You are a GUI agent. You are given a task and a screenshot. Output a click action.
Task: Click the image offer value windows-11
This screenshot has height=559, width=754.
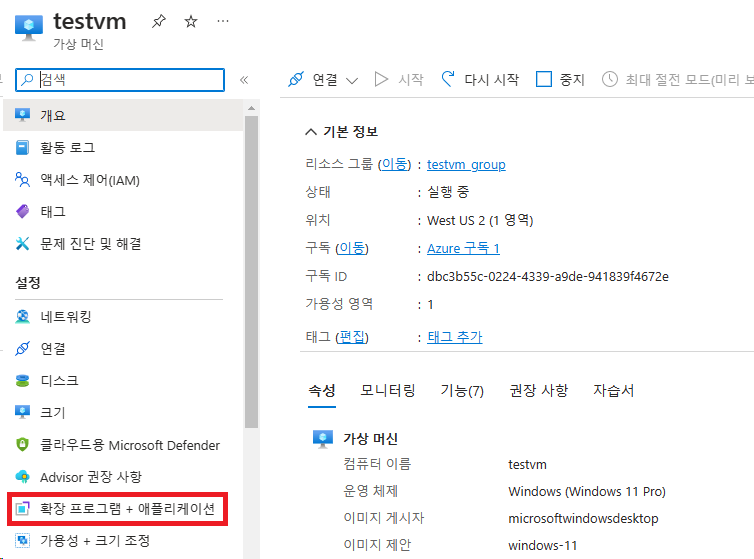[542, 546]
